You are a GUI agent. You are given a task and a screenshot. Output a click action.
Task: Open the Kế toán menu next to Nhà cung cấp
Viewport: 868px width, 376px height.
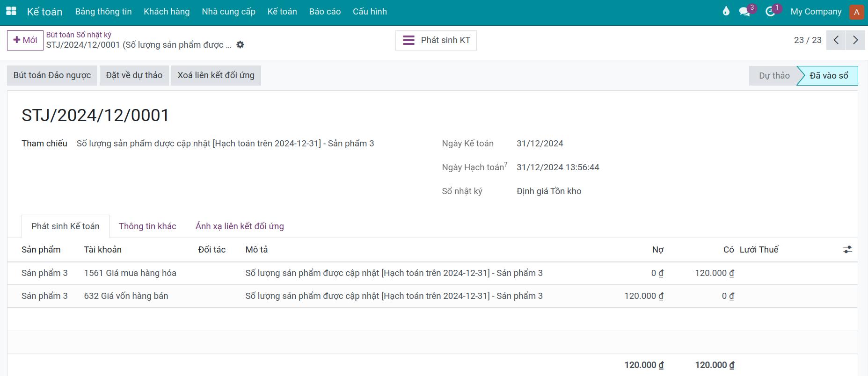[282, 12]
